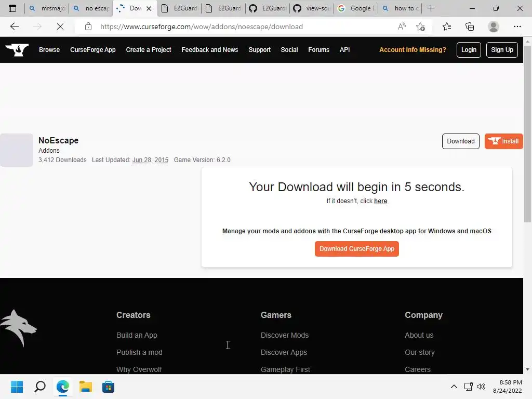Open the API nav link
Image resolution: width=532 pixels, height=399 pixels.
point(345,50)
